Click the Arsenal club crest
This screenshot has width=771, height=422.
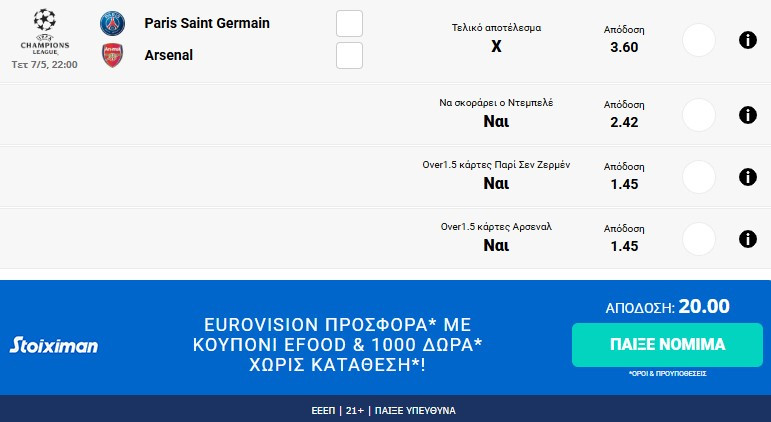tap(113, 55)
